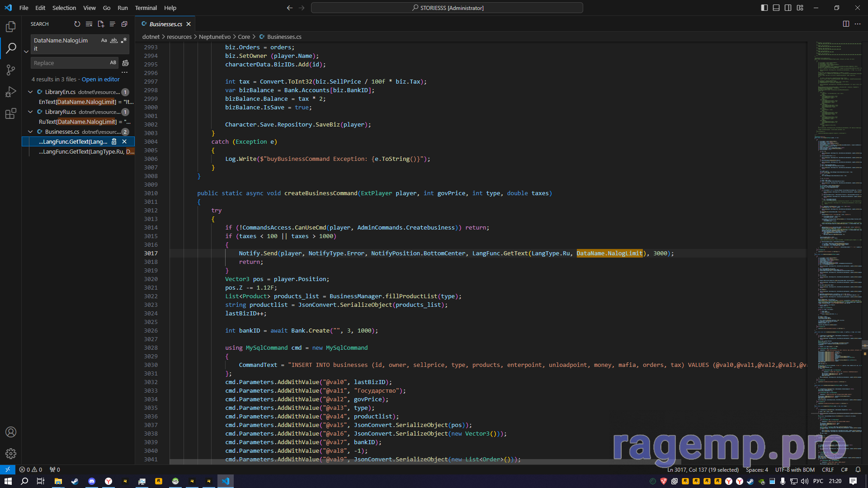
Task: Go forward in navigation history
Action: (302, 8)
